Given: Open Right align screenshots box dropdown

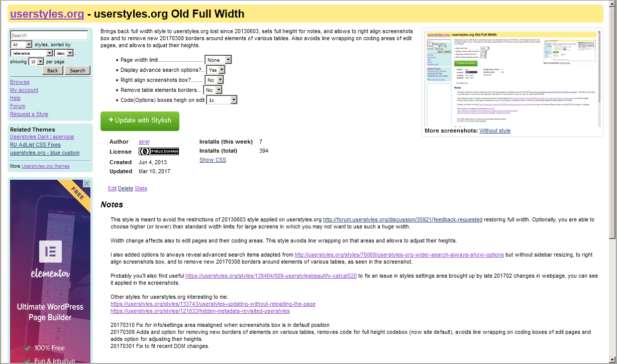Looking at the screenshot, I should pyautogui.click(x=214, y=80).
